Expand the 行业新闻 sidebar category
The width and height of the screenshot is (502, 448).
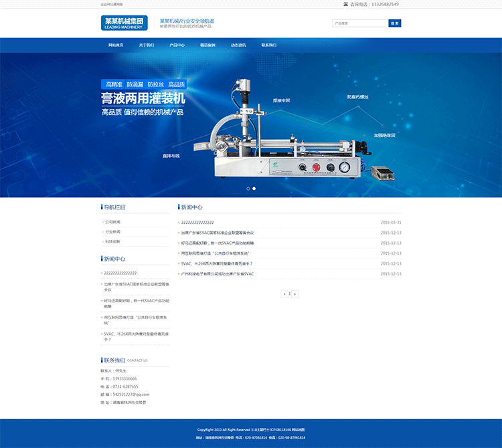pyautogui.click(x=112, y=231)
